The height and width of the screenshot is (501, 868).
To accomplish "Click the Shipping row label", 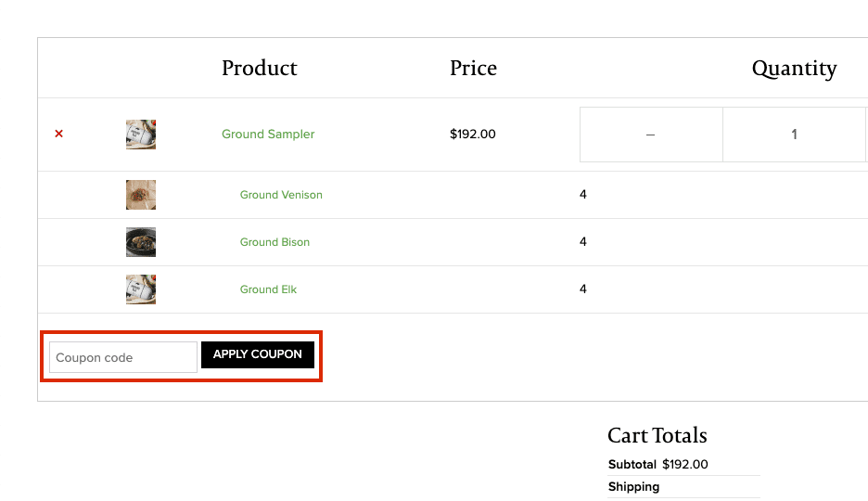I will click(633, 486).
